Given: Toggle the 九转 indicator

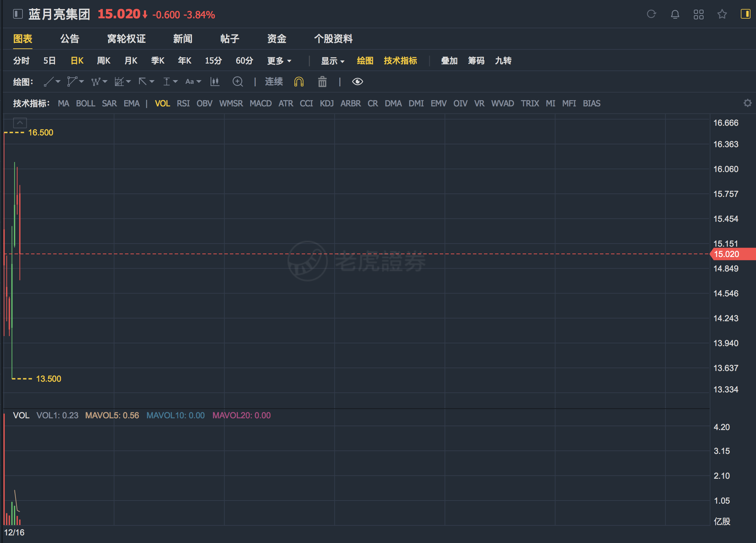Looking at the screenshot, I should [503, 61].
